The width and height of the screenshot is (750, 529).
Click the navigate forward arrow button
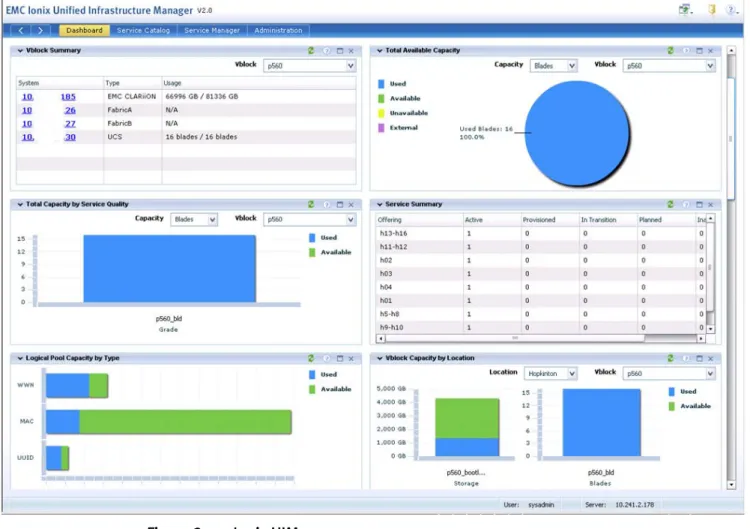40,30
